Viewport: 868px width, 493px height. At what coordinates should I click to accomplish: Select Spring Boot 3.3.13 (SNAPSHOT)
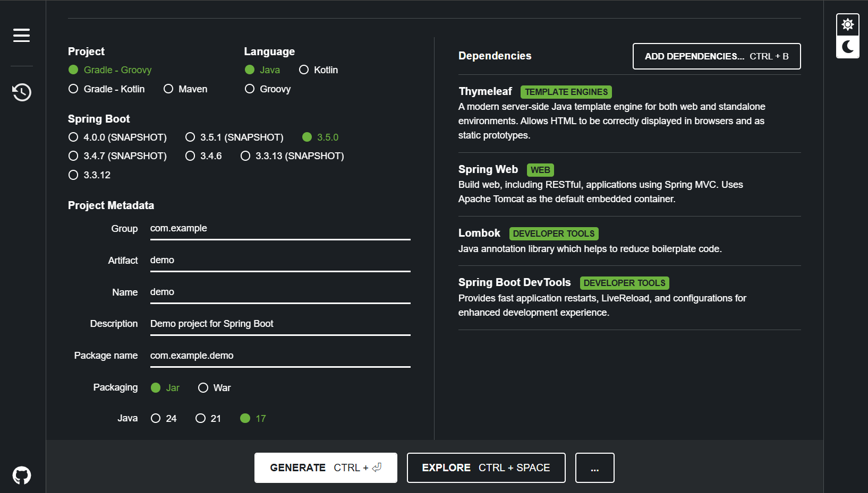pos(292,156)
